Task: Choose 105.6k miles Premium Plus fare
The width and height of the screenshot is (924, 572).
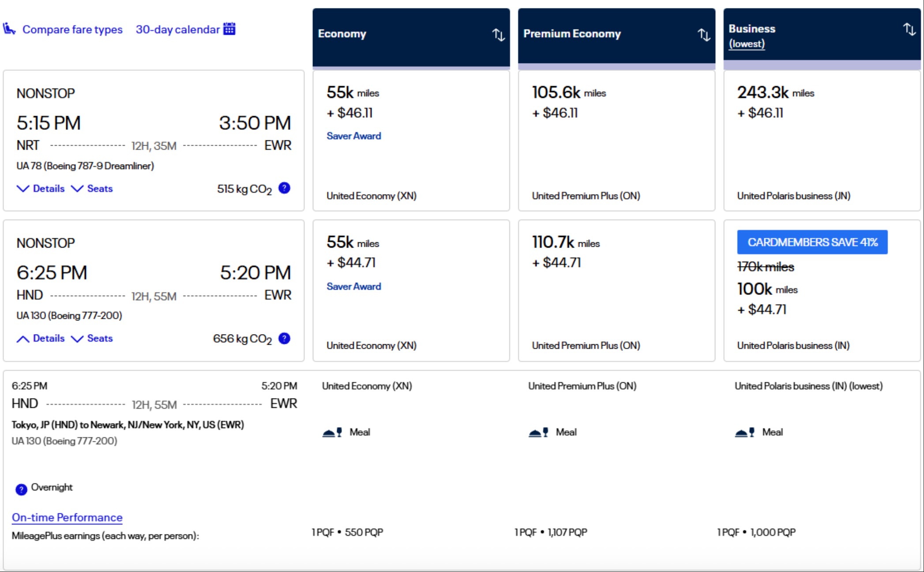Action: [x=616, y=140]
